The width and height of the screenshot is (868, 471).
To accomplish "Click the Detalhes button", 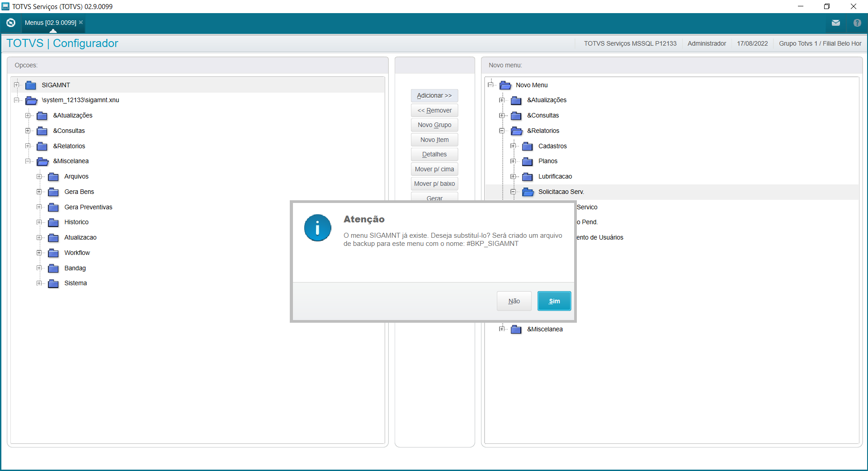I will 434,154.
